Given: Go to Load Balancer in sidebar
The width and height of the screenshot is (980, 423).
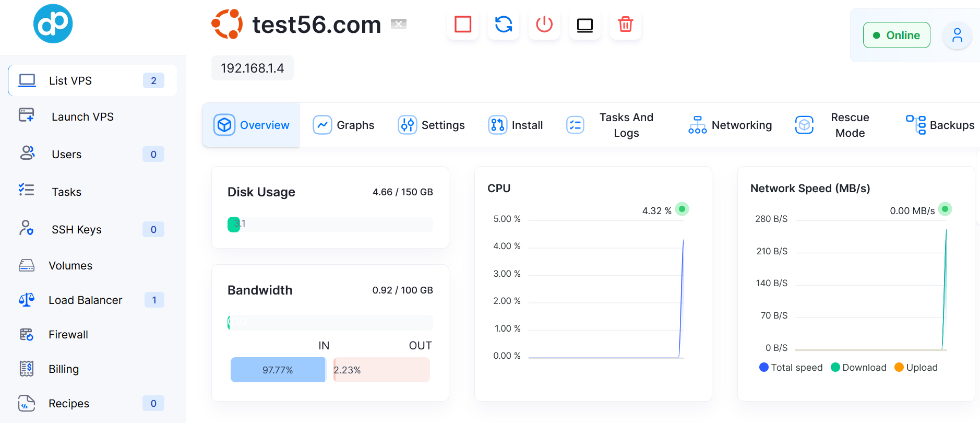Looking at the screenshot, I should [85, 300].
